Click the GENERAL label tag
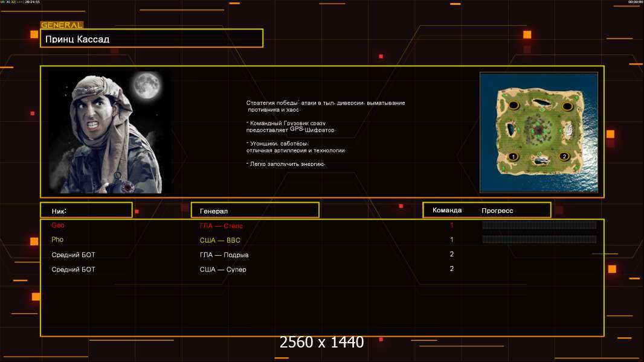This screenshot has height=362, width=644. [62, 25]
